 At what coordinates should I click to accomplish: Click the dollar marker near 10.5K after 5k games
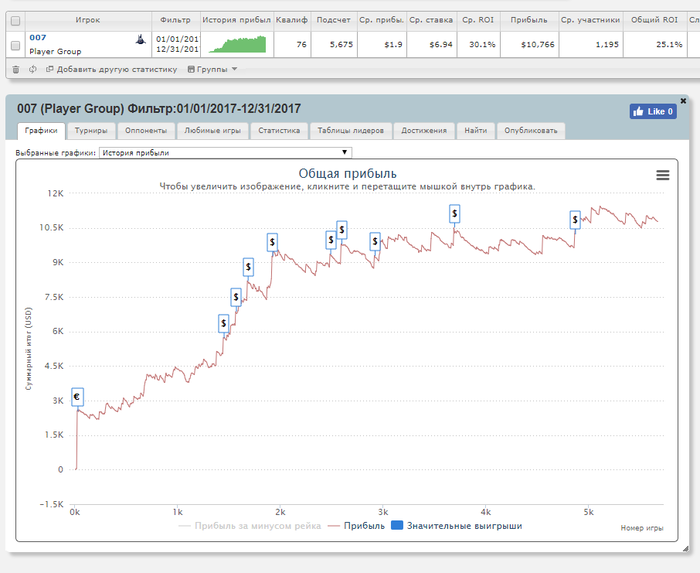575,220
